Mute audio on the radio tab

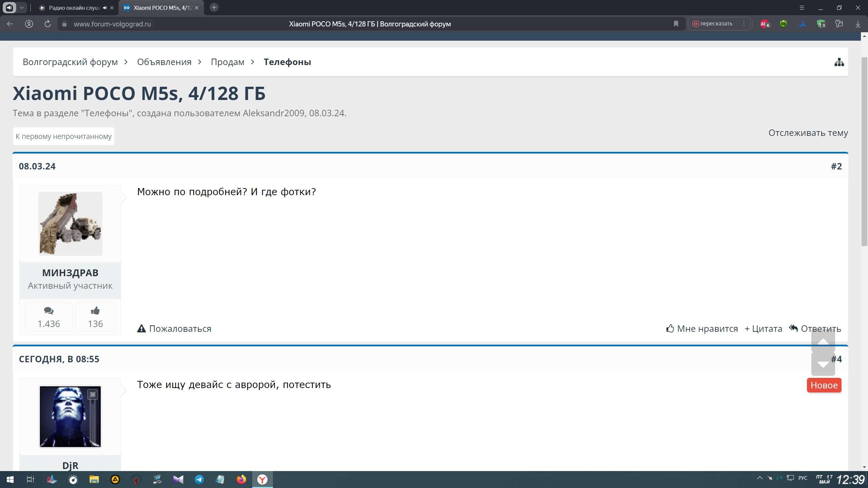click(x=105, y=8)
